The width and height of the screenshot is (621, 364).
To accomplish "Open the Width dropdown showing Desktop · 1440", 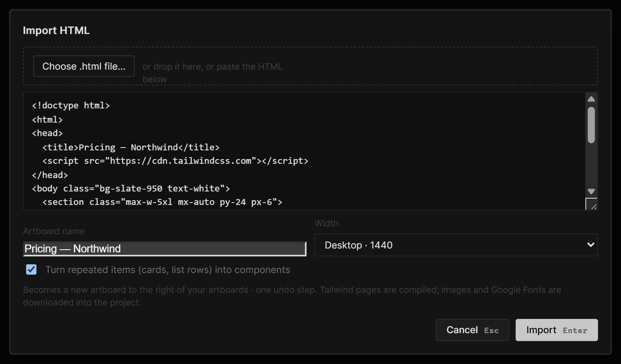I will click(x=456, y=245).
